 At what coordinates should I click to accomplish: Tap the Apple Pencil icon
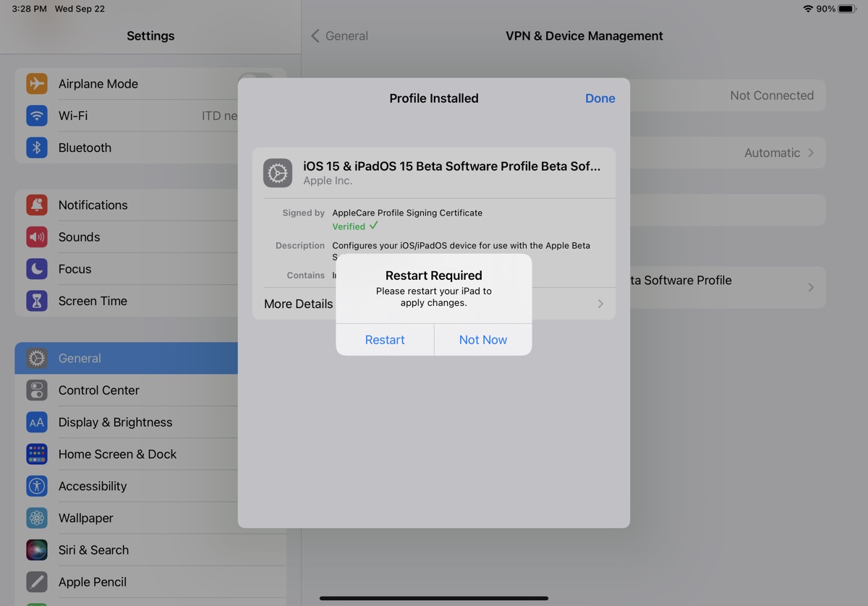[x=37, y=581]
